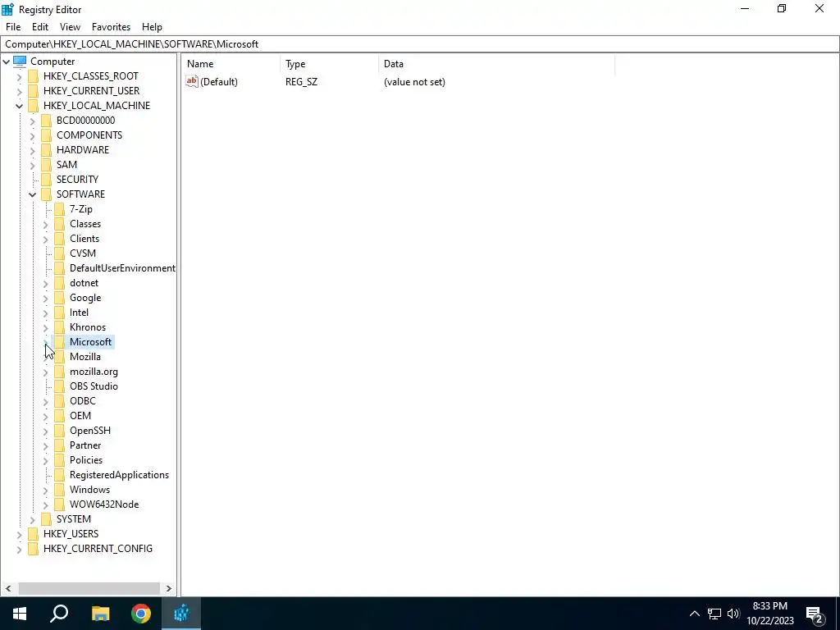
Task: Select the RegisteredApplications key
Action: pyautogui.click(x=119, y=475)
